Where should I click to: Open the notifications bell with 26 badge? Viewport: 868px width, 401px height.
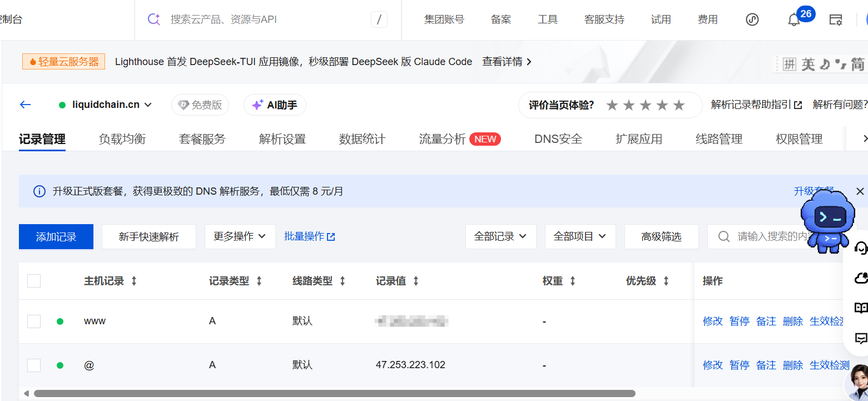pos(794,19)
